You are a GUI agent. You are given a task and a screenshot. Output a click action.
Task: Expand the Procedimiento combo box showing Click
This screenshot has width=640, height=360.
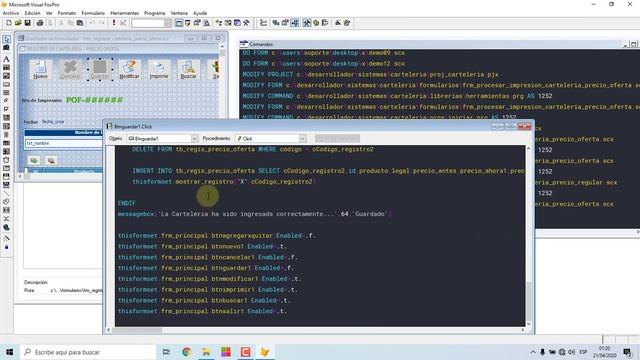click(302, 139)
